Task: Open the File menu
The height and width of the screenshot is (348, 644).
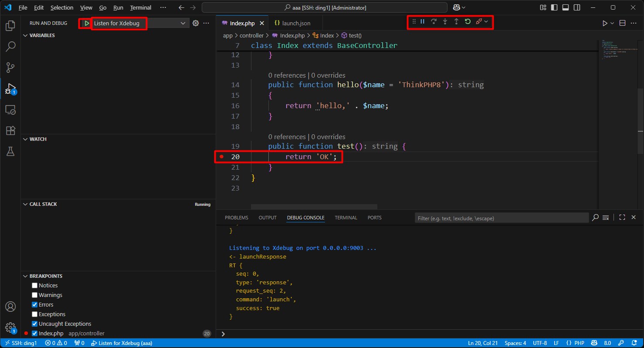Action: click(23, 7)
